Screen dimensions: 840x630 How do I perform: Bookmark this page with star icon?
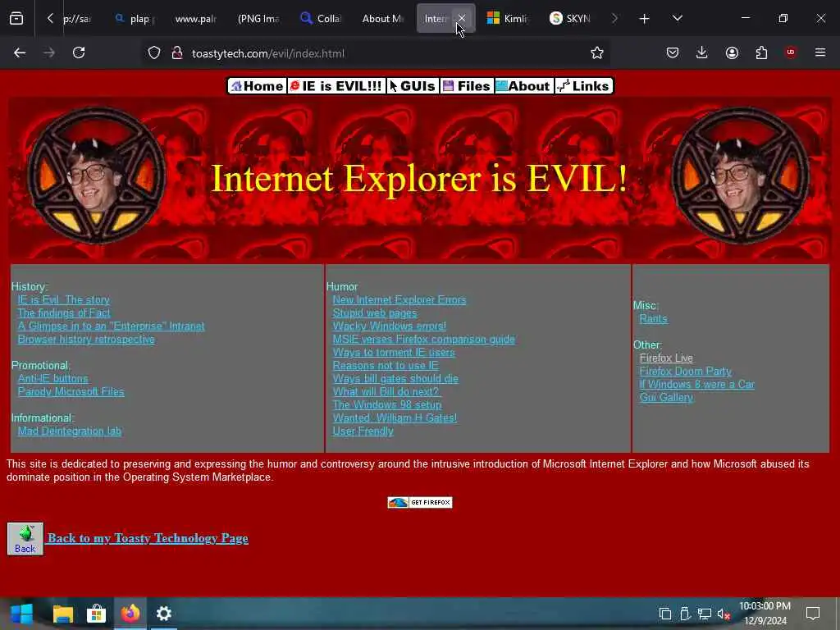click(597, 52)
